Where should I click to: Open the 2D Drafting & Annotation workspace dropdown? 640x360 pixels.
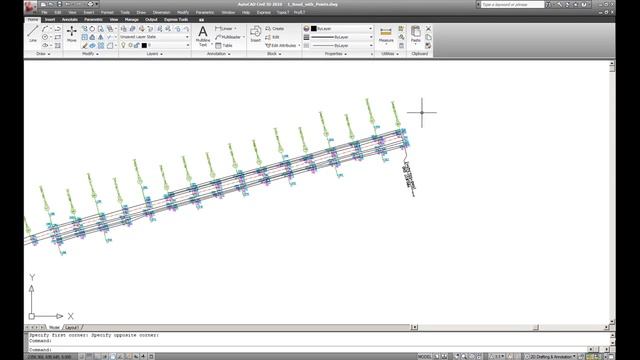pyautogui.click(x=551, y=357)
